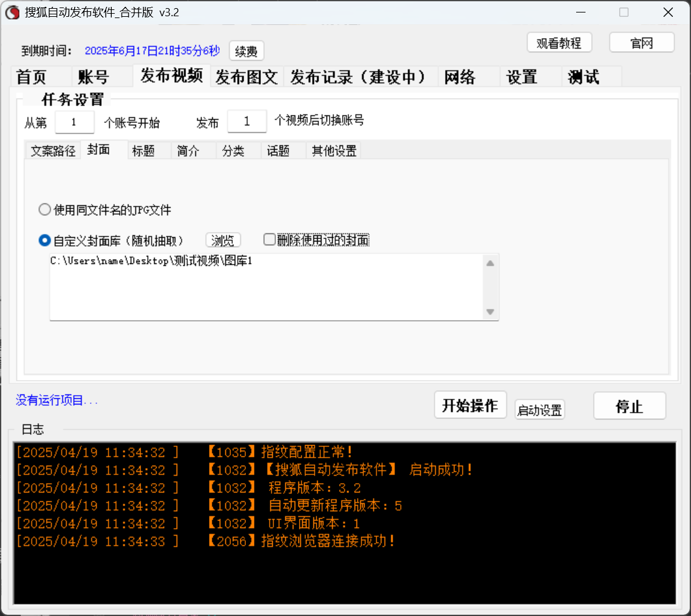
Task: Enable 删除使用过的封面 checkbox
Action: click(316, 240)
